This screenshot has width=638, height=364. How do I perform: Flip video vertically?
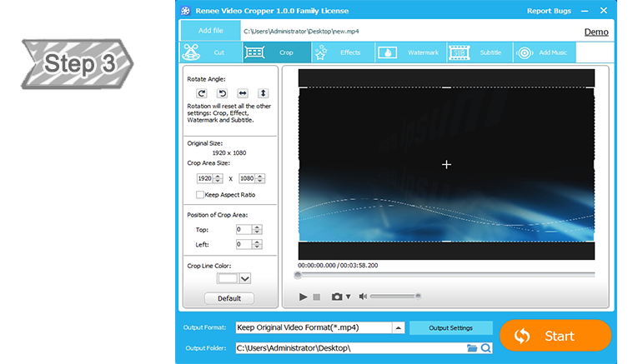263,93
